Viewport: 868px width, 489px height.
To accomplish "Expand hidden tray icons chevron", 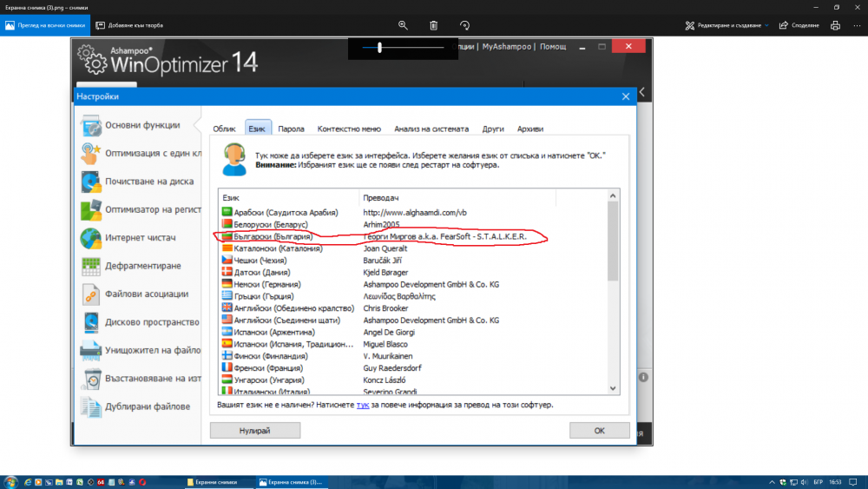I will 772,482.
